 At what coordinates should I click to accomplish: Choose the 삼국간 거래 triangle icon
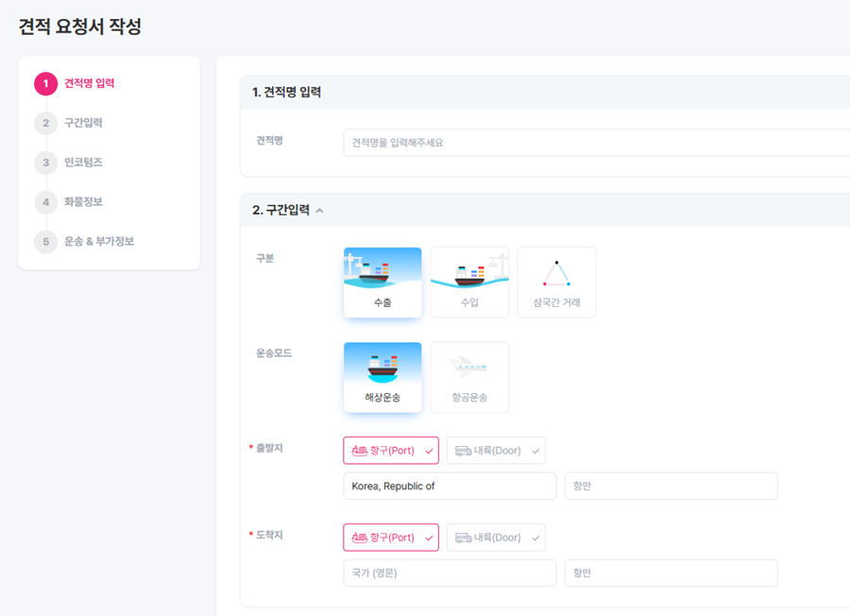coord(556,273)
